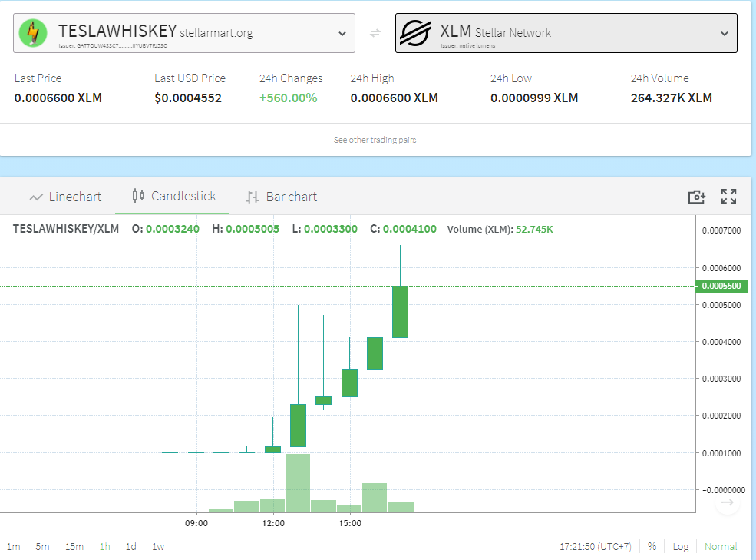Click the 12:00 time axis label
The width and height of the screenshot is (756, 560).
[273, 523]
